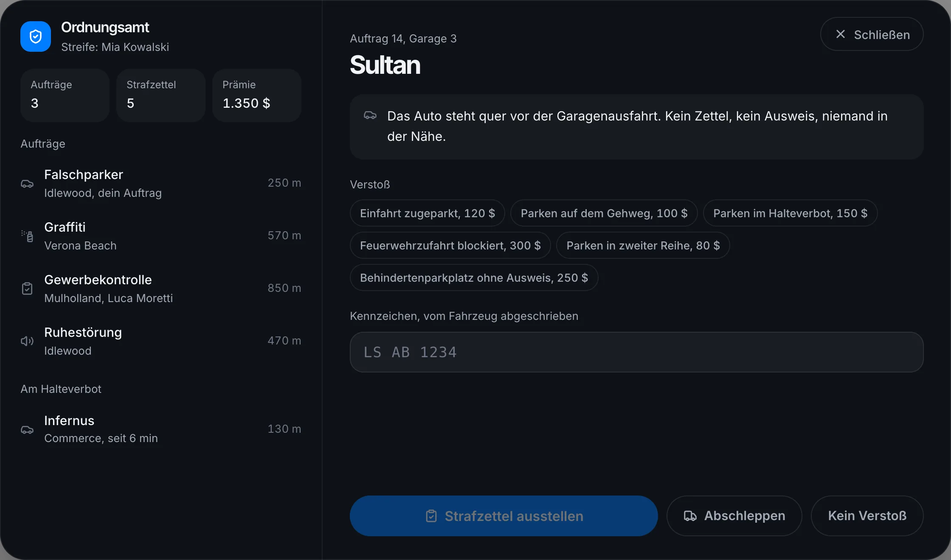Click the clipboard icon beside Gewerbekontrolle
The width and height of the screenshot is (951, 560).
point(27,288)
